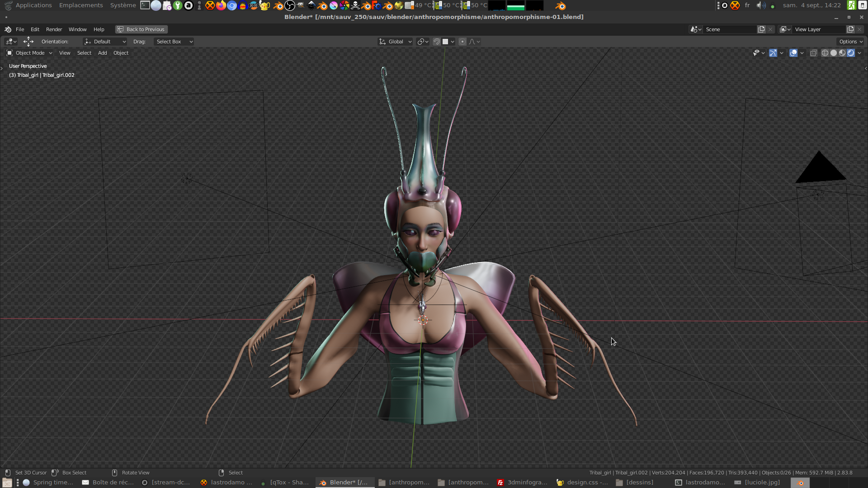Expand the Options dropdown
The width and height of the screenshot is (868, 488).
tap(851, 42)
